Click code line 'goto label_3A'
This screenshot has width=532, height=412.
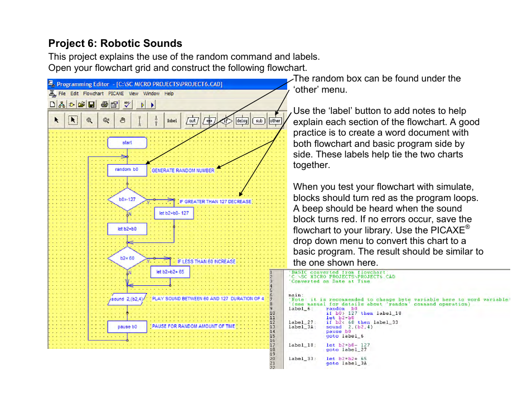point(346,363)
